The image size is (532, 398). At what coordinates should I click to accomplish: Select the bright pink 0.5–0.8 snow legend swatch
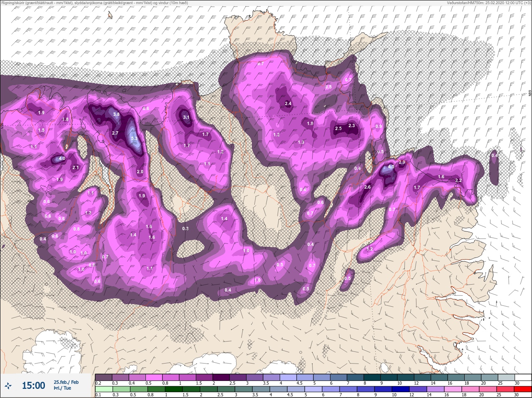pyautogui.click(x=154, y=377)
